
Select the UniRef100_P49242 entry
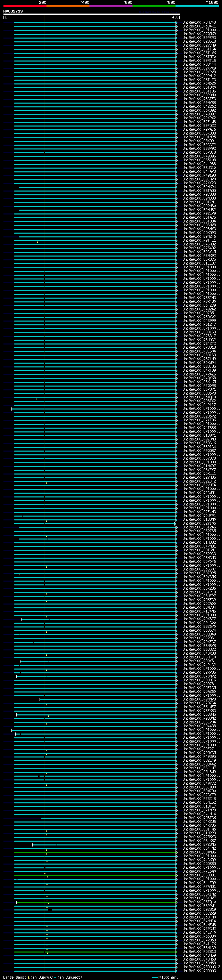pyautogui.click(x=199, y=309)
